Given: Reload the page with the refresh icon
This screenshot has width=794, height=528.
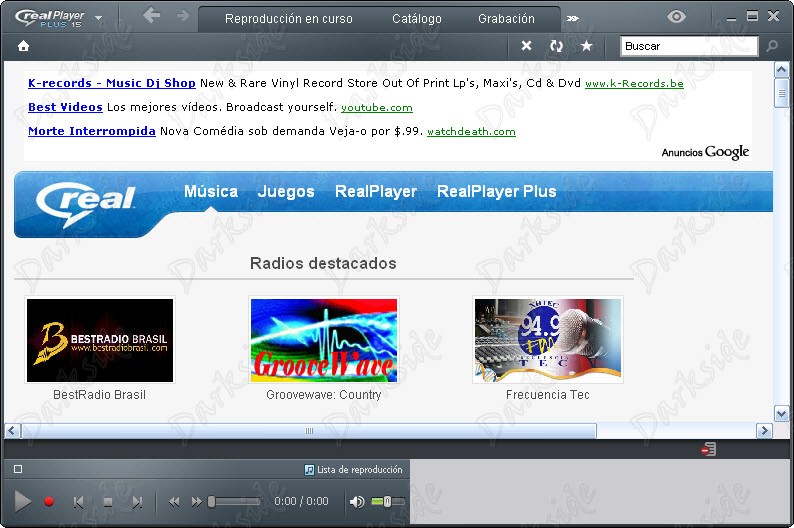Looking at the screenshot, I should click(557, 46).
